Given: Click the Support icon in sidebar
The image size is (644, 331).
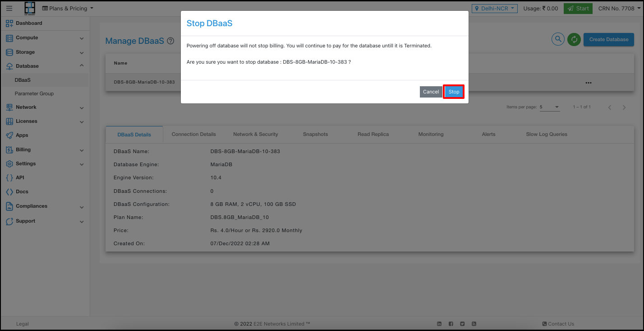Looking at the screenshot, I should click(x=9, y=221).
